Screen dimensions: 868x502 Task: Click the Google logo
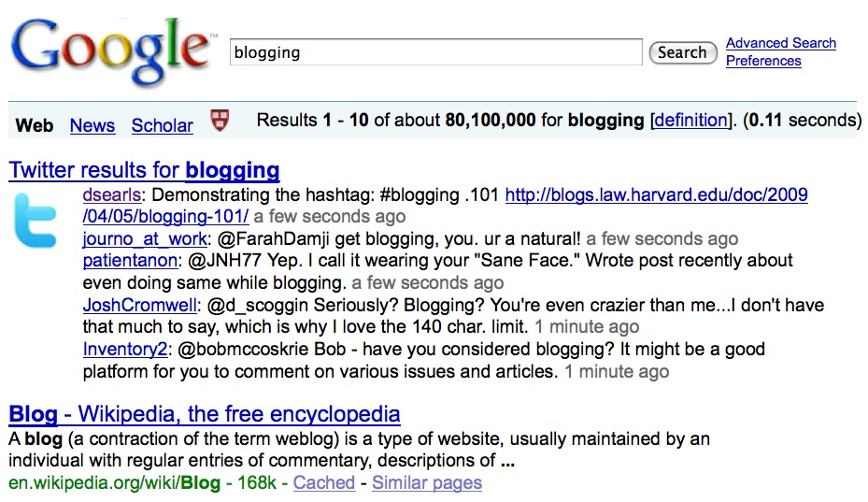(110, 51)
